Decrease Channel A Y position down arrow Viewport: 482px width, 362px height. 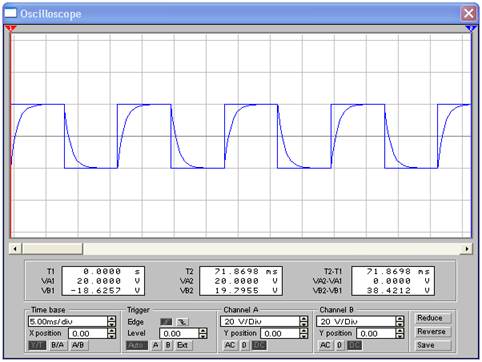pyautogui.click(x=304, y=336)
